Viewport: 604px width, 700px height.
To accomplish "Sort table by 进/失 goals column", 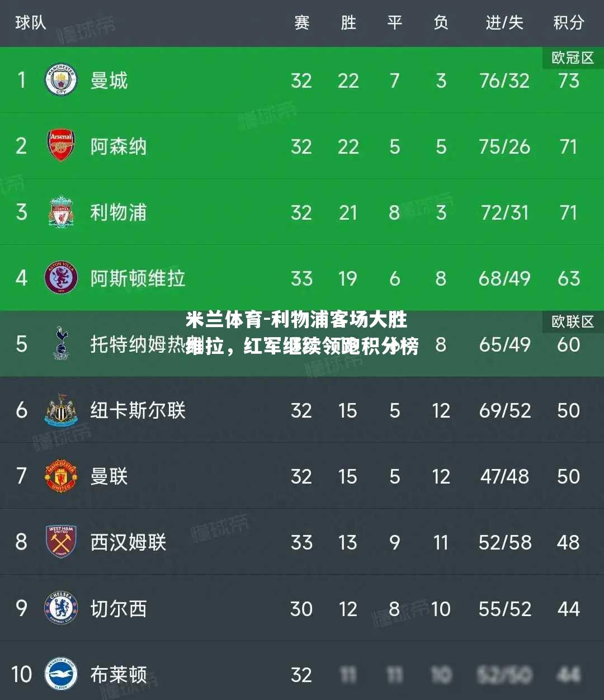I will tap(504, 22).
